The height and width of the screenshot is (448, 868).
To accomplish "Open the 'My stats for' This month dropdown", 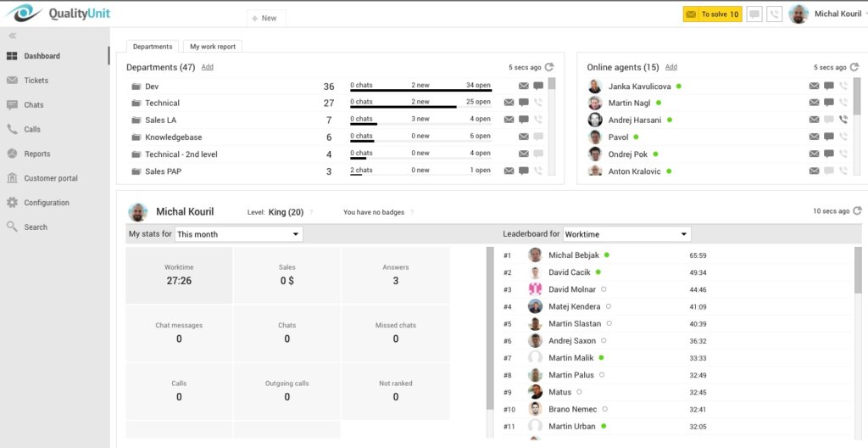I will pos(238,234).
